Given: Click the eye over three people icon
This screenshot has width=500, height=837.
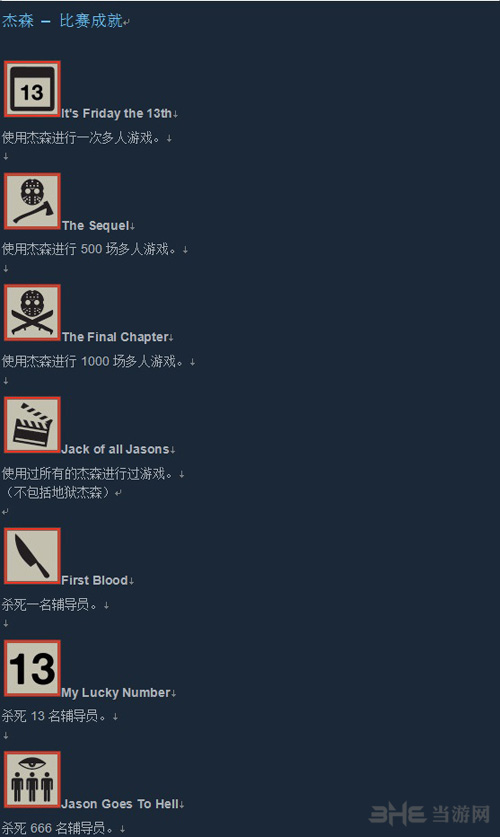Looking at the screenshot, I should click(x=32, y=780).
